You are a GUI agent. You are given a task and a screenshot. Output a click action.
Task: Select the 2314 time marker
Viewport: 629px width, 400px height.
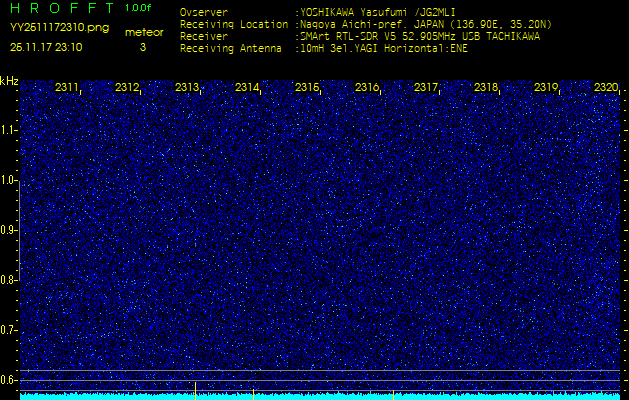pos(247,88)
